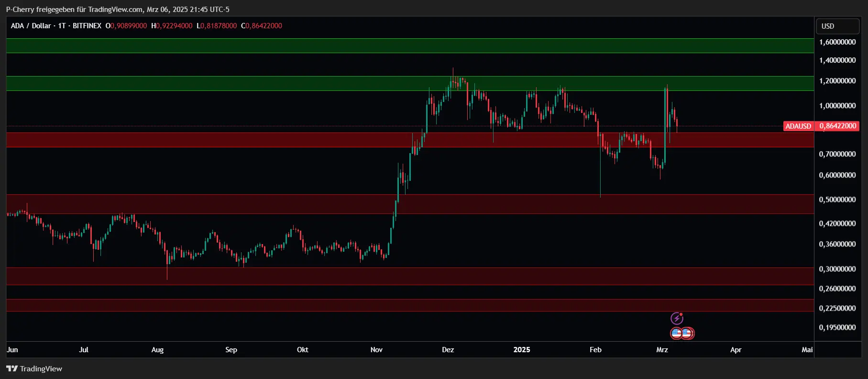Click the 1T interval in chart legend
Screen dimensions: 868x379
point(62,26)
